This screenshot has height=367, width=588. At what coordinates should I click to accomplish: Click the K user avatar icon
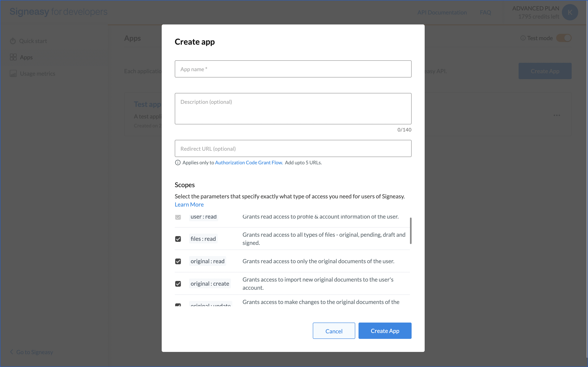click(x=570, y=12)
